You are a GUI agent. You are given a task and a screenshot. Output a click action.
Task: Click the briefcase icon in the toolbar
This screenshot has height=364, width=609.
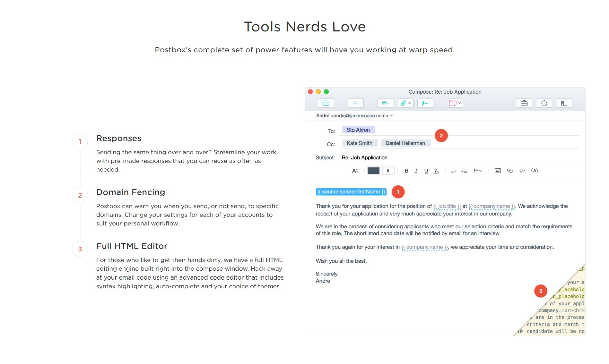524,103
